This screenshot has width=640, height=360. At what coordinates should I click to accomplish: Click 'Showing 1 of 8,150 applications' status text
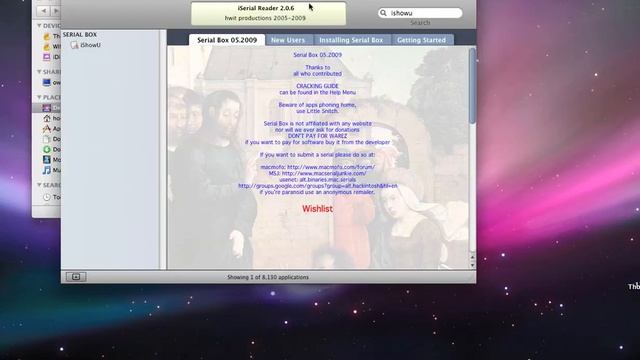[268, 277]
